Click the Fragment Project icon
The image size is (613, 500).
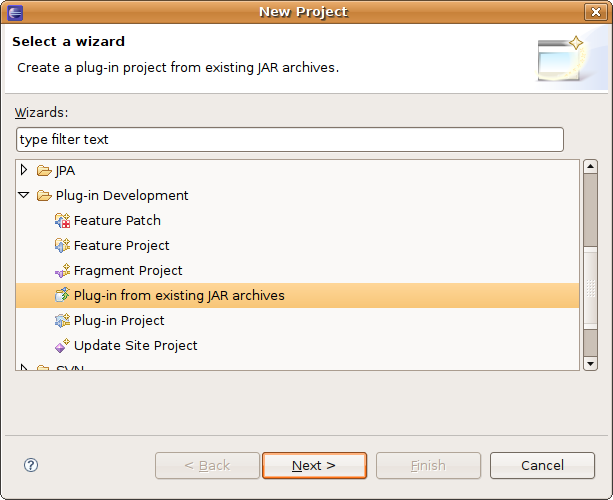tap(62, 271)
